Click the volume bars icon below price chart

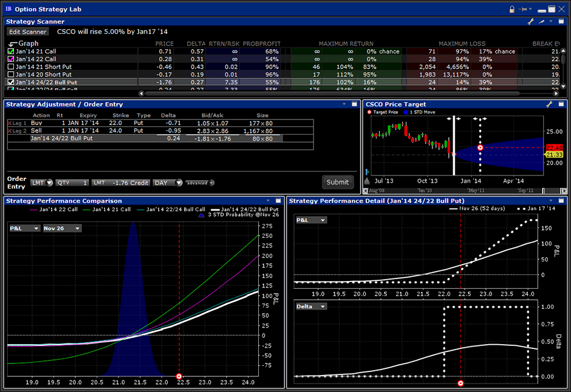pos(367,181)
